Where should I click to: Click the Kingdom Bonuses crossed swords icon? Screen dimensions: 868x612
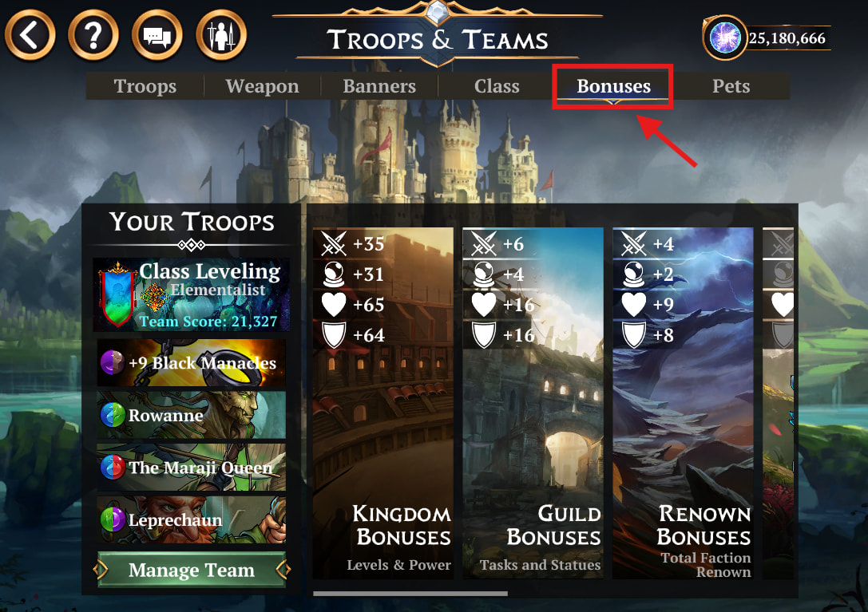coord(334,243)
